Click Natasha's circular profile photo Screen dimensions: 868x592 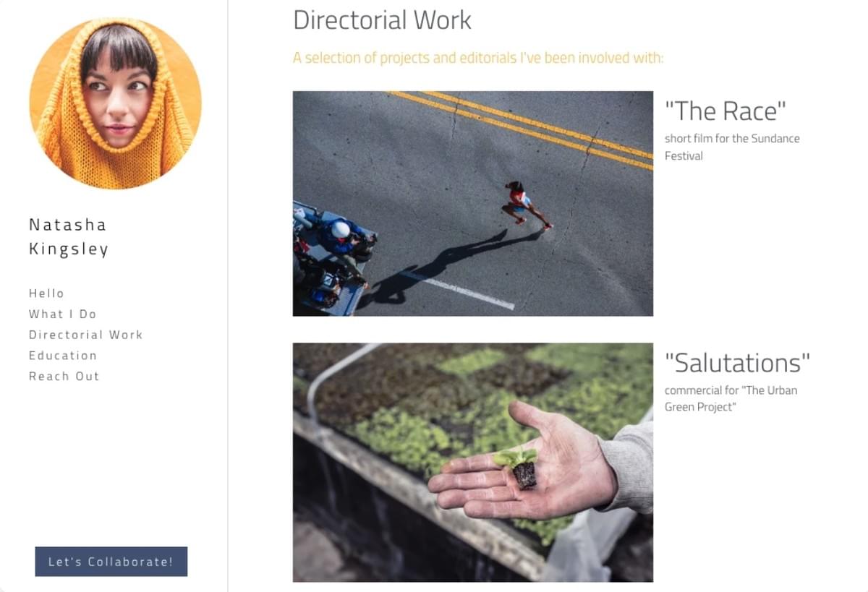click(115, 103)
